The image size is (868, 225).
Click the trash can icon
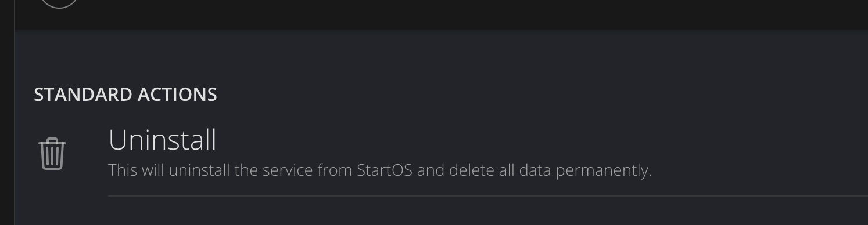pos(52,154)
